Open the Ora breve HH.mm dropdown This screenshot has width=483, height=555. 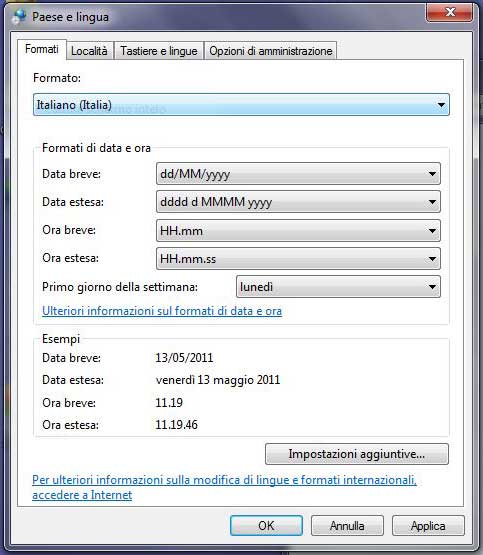tap(298, 230)
